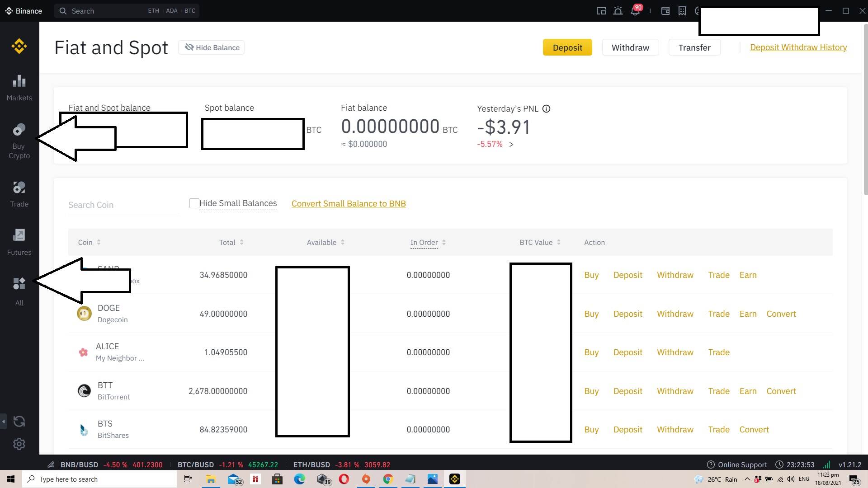Screen dimensions: 868x488
Task: Open the All apps sidebar section
Action: point(19,292)
